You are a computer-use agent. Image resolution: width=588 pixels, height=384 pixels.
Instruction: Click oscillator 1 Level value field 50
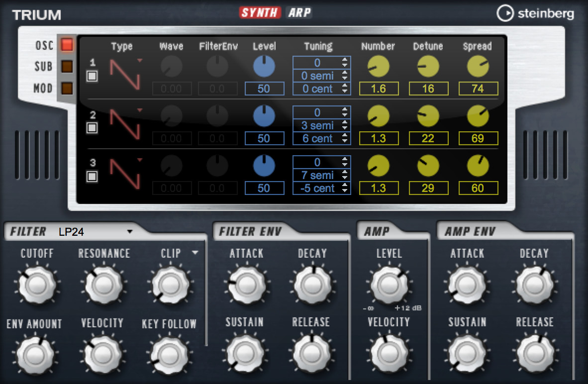coord(264,89)
